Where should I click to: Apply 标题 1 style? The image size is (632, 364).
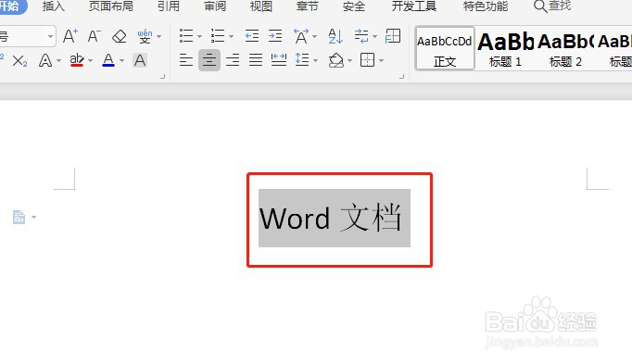505,49
